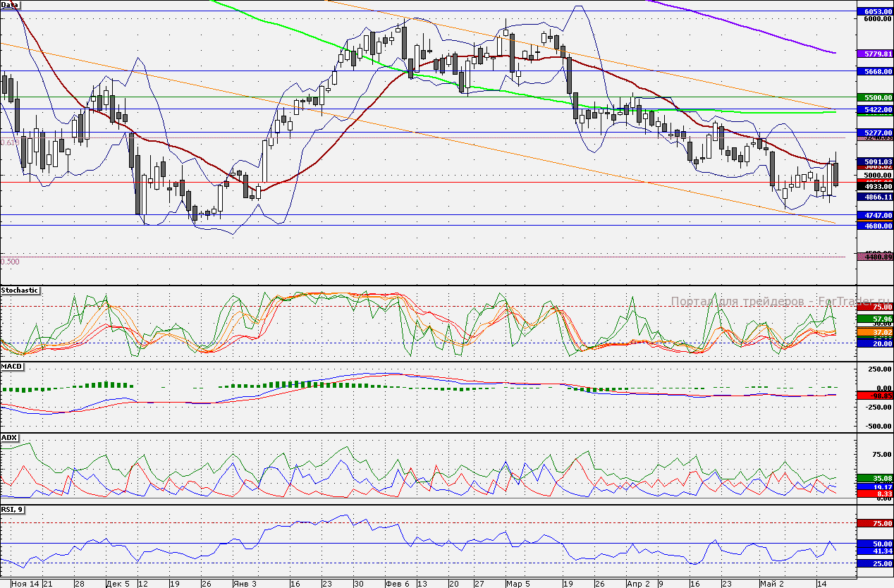Click the black 4933.00 current price tag

point(874,186)
